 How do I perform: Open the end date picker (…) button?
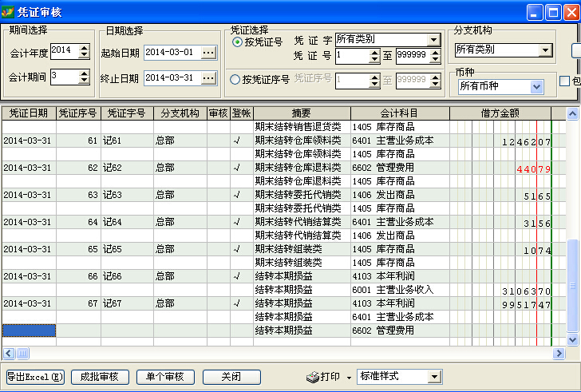point(208,78)
